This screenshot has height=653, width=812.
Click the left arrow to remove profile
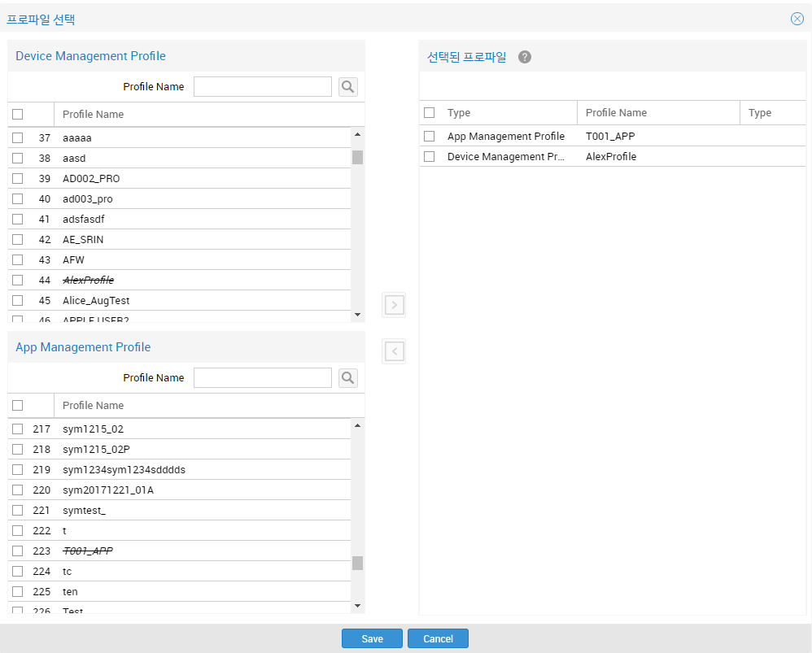(394, 352)
